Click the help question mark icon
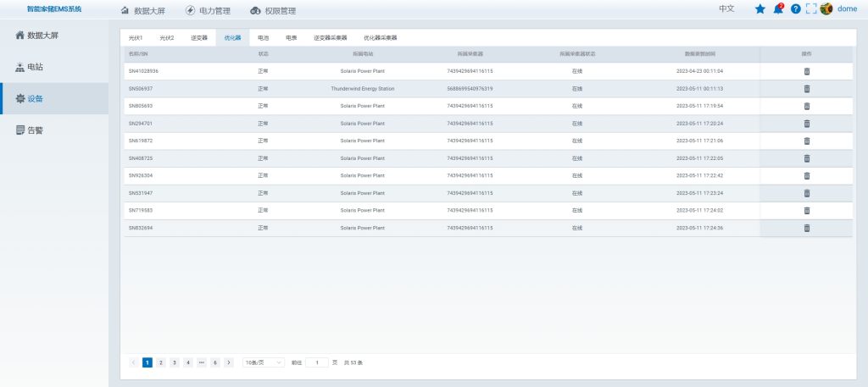The width and height of the screenshot is (868, 387). pos(795,9)
